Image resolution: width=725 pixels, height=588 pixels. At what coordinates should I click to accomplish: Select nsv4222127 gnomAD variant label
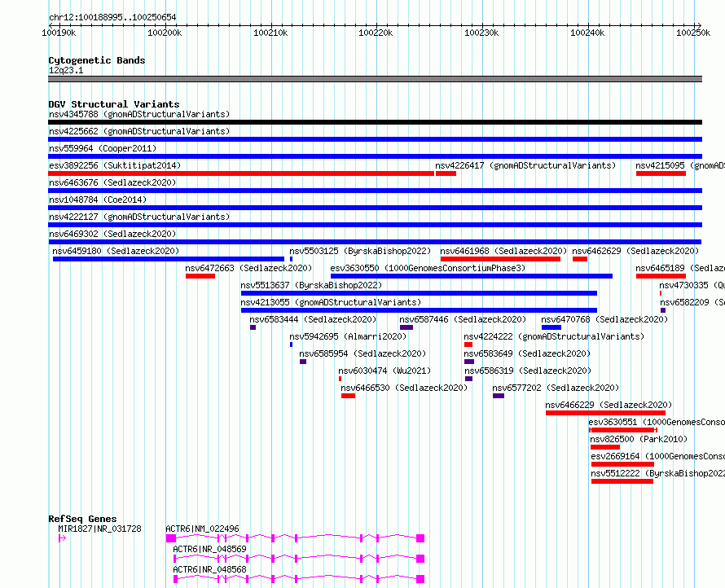coord(139,217)
